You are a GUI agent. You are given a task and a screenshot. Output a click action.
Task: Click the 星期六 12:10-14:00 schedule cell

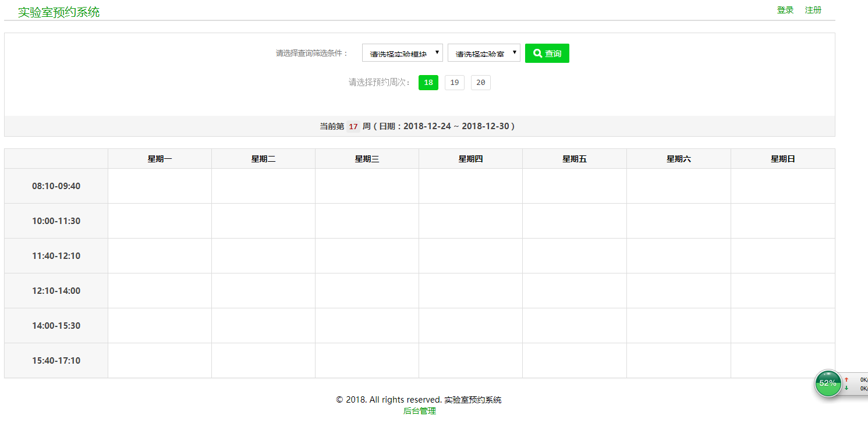(678, 291)
